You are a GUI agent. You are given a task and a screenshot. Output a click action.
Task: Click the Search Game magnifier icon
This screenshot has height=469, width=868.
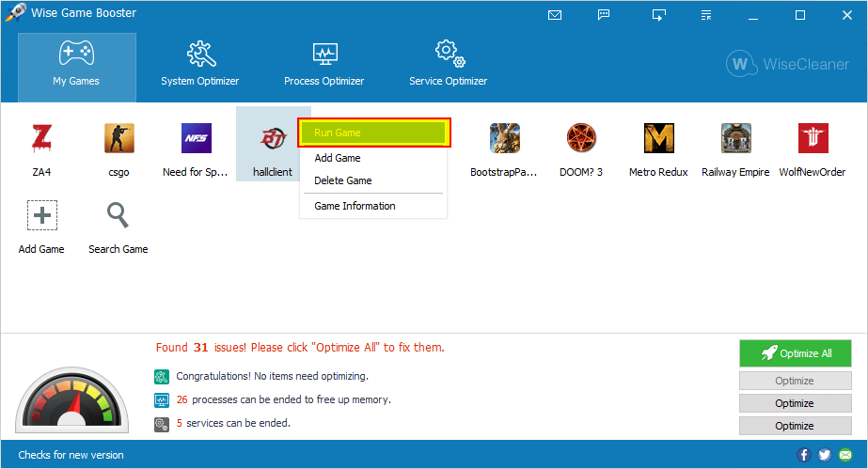coord(118,215)
